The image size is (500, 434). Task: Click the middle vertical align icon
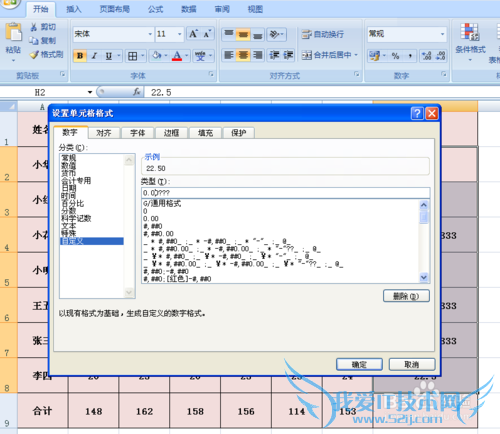click(243, 34)
